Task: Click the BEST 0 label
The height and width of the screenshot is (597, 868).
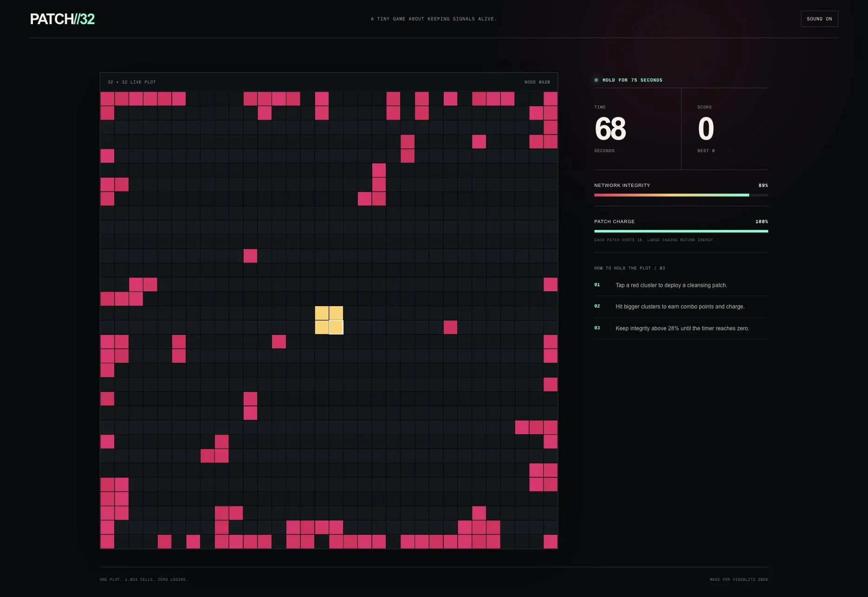Action: coord(706,151)
